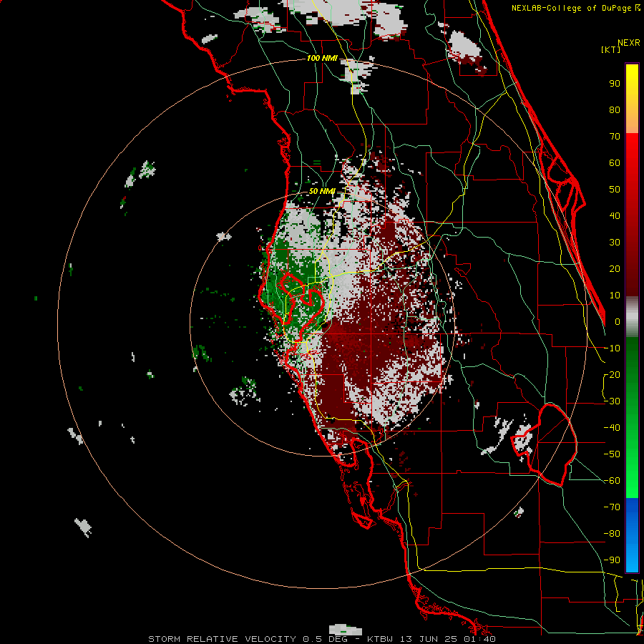Image resolution: width=644 pixels, height=644 pixels.
Task: Click the -70 value on the velocity scale
Action: coord(612,507)
